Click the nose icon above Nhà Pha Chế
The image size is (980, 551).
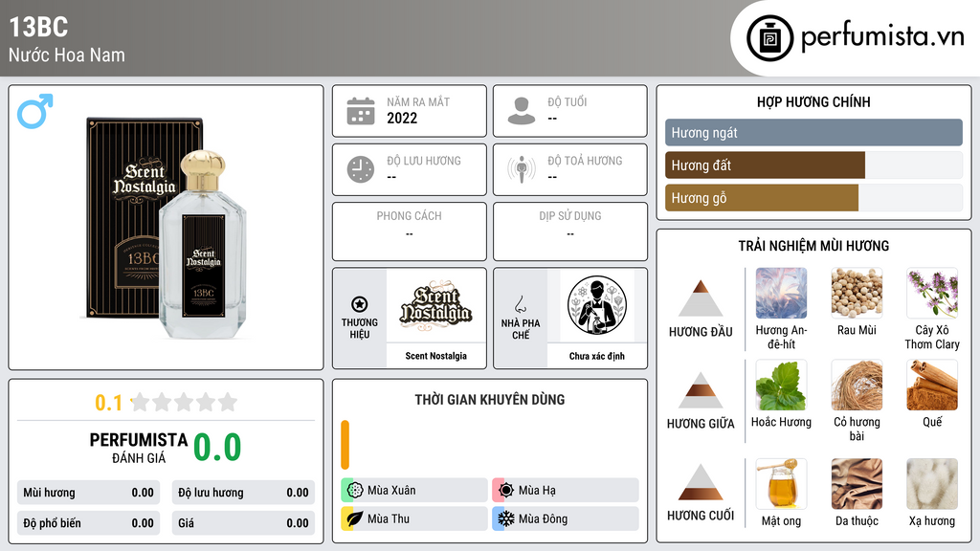[x=520, y=304]
